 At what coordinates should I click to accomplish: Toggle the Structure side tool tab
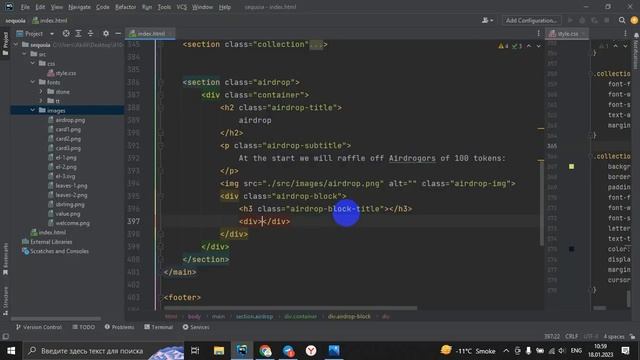tap(5, 301)
